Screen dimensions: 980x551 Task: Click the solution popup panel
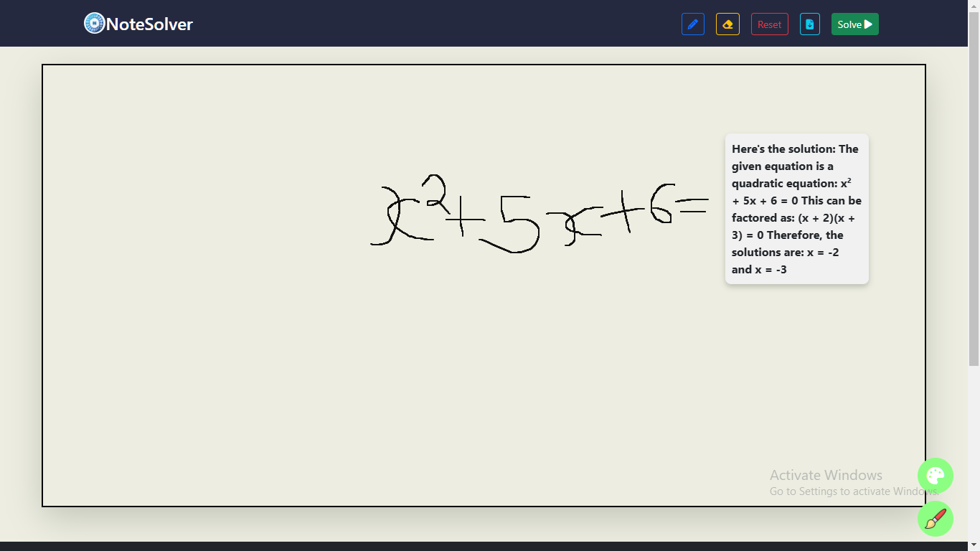pyautogui.click(x=796, y=208)
